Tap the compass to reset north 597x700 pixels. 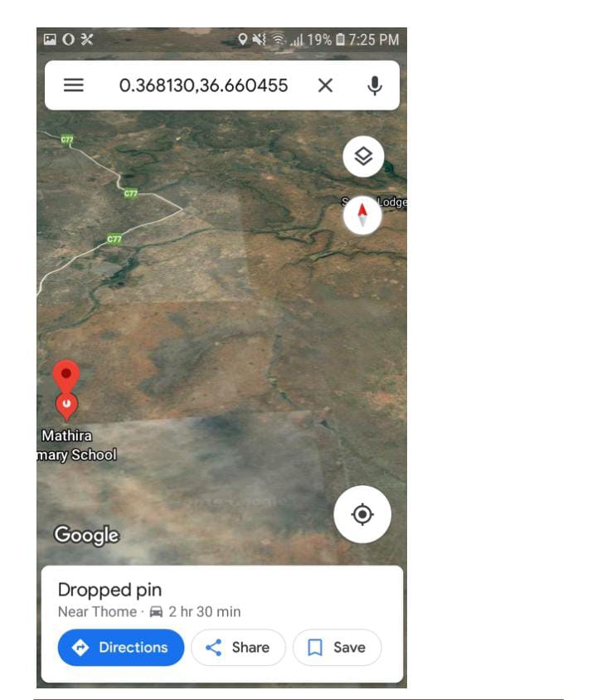tap(362, 215)
